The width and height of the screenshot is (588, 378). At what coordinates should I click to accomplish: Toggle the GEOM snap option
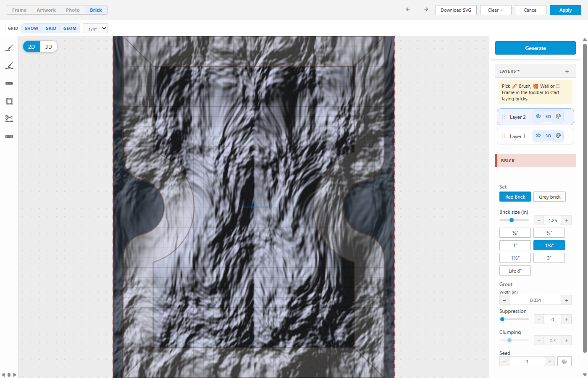click(x=70, y=29)
